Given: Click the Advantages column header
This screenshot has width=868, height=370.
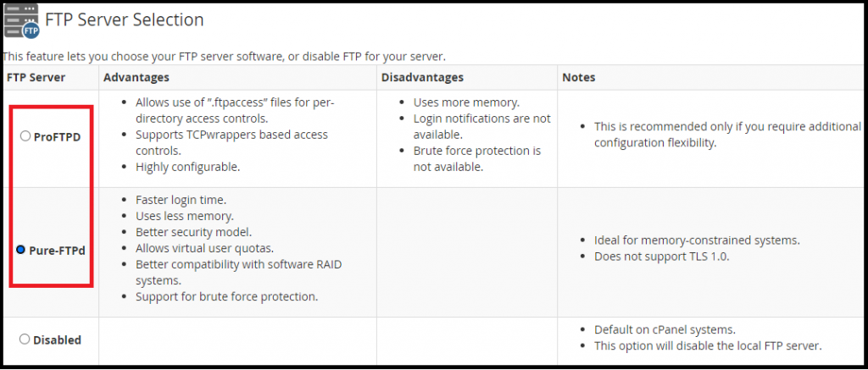Looking at the screenshot, I should coord(136,77).
